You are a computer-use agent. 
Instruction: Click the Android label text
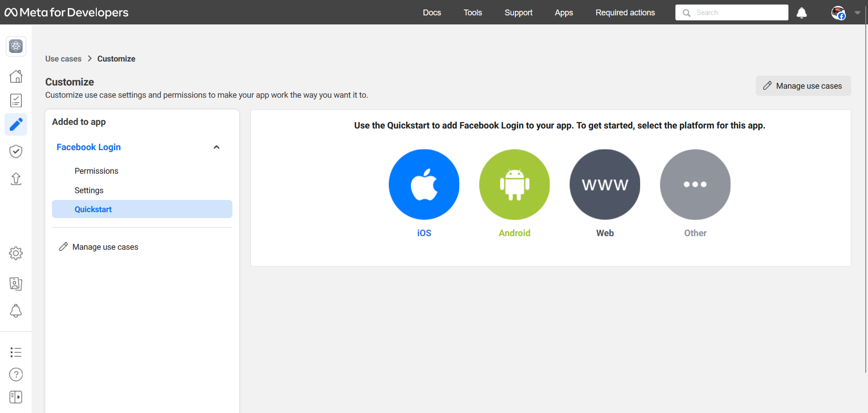514,233
